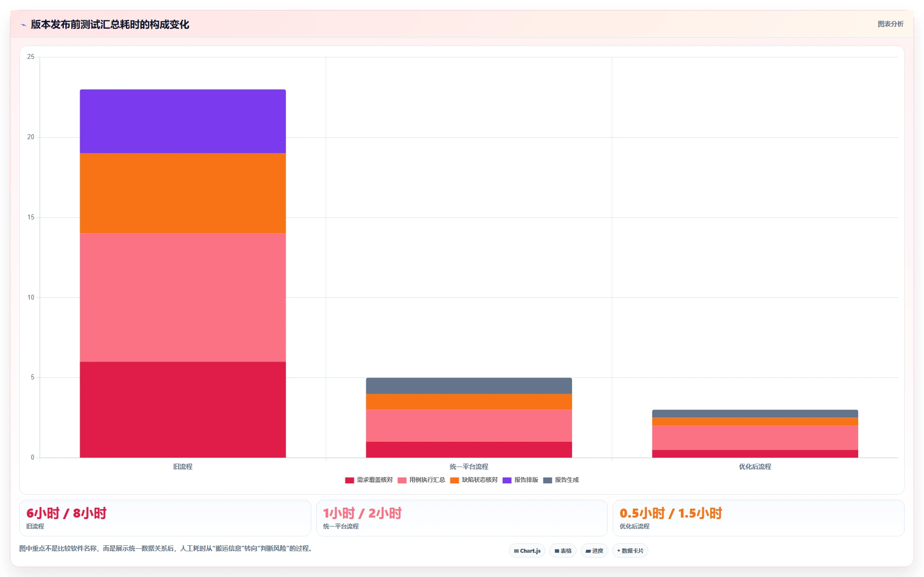Click the y-axis tick label 15

(31, 217)
